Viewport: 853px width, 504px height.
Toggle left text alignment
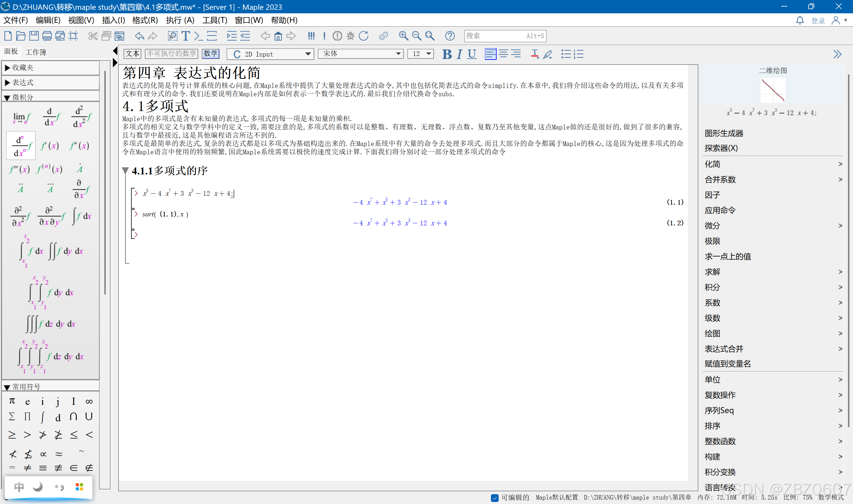(490, 54)
